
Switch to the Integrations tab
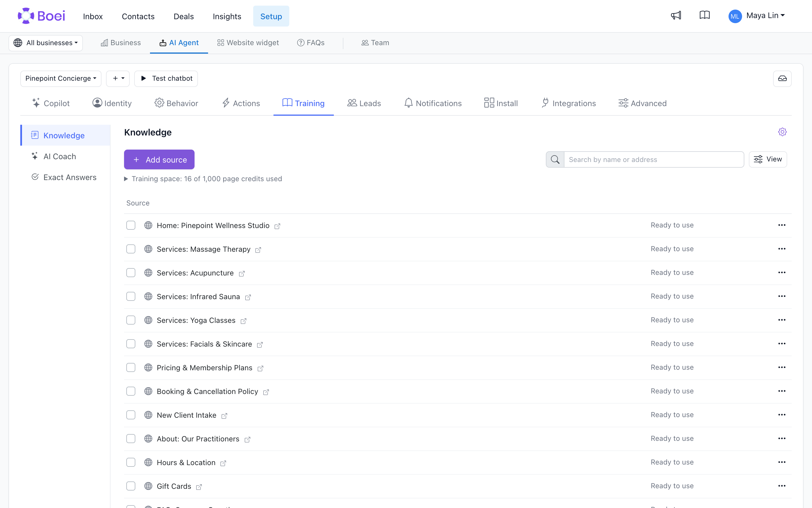[x=569, y=103]
